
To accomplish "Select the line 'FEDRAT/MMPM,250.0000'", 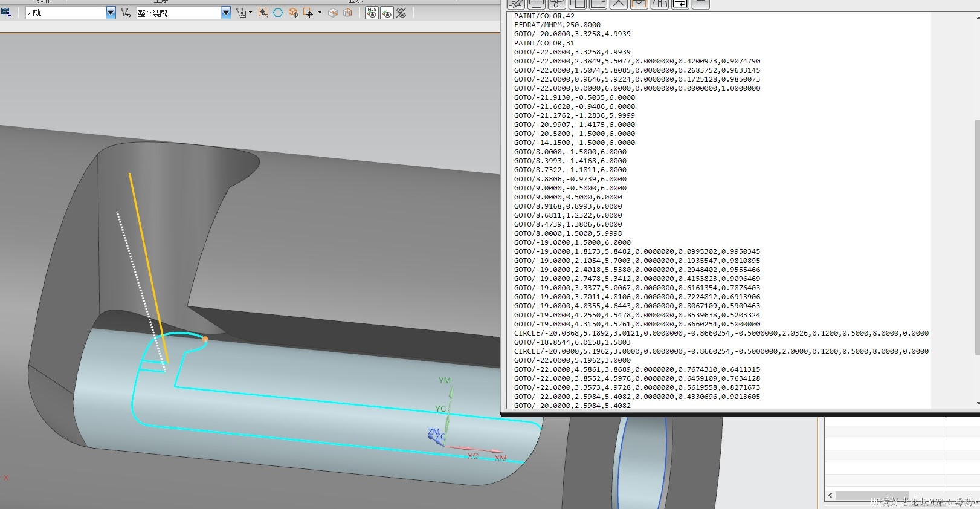I will 557,25.
